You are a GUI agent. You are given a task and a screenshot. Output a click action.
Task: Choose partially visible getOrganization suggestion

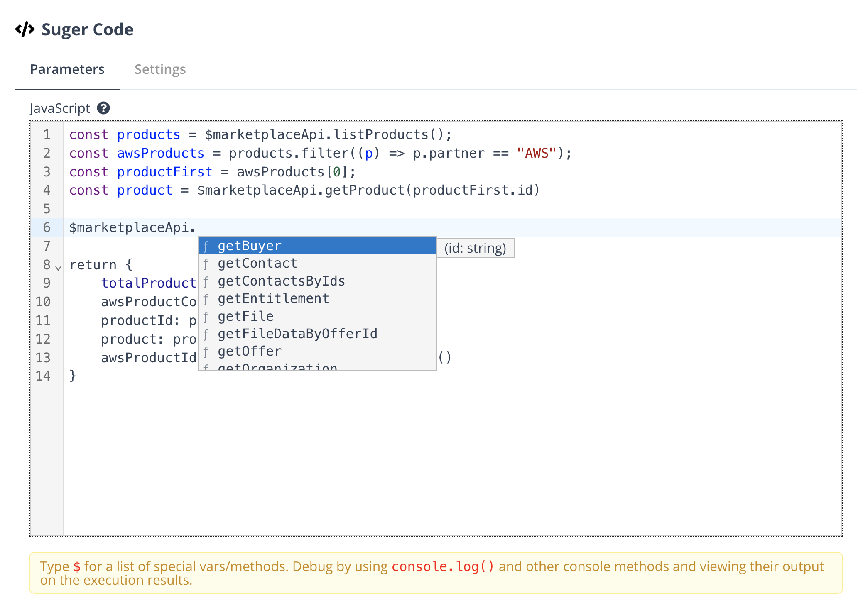point(277,367)
